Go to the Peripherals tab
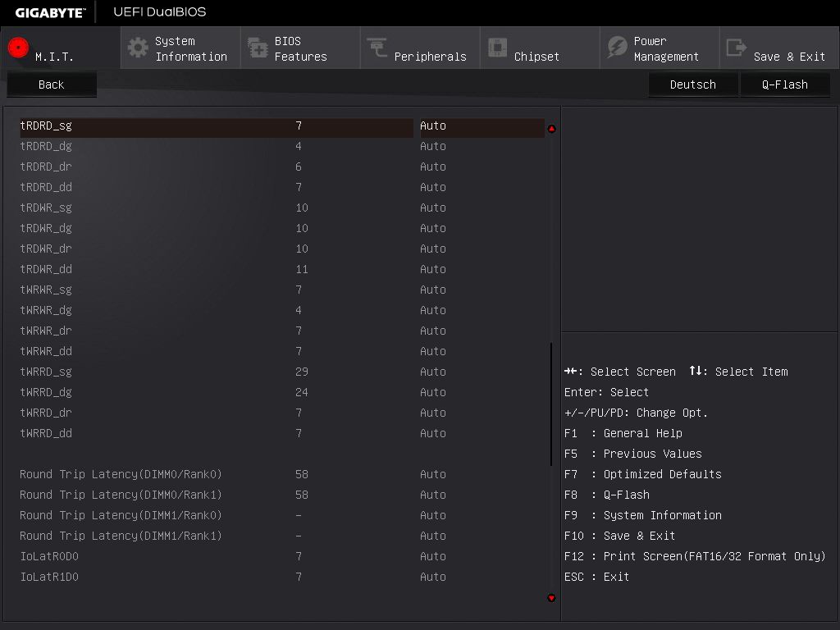Image resolution: width=840 pixels, height=630 pixels. [x=421, y=48]
